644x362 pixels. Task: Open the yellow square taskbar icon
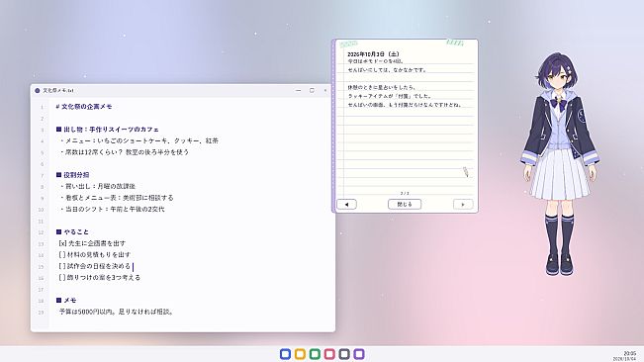click(x=300, y=354)
